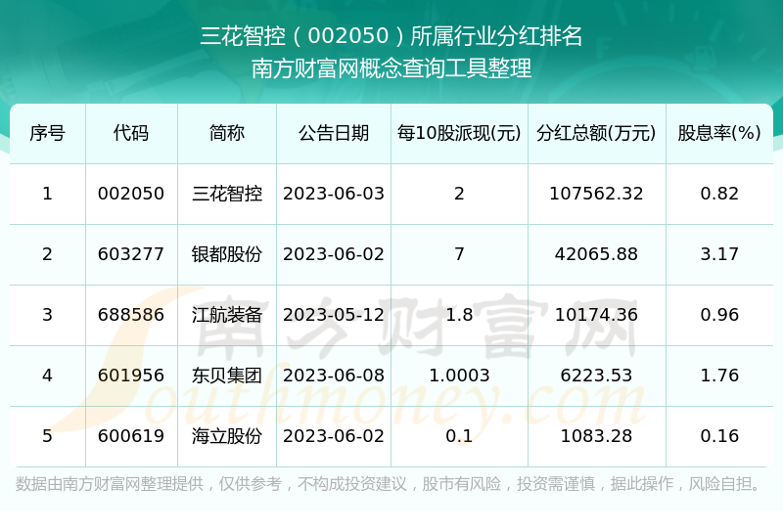
Task: Click the 代码 column header
Action: pos(131,133)
